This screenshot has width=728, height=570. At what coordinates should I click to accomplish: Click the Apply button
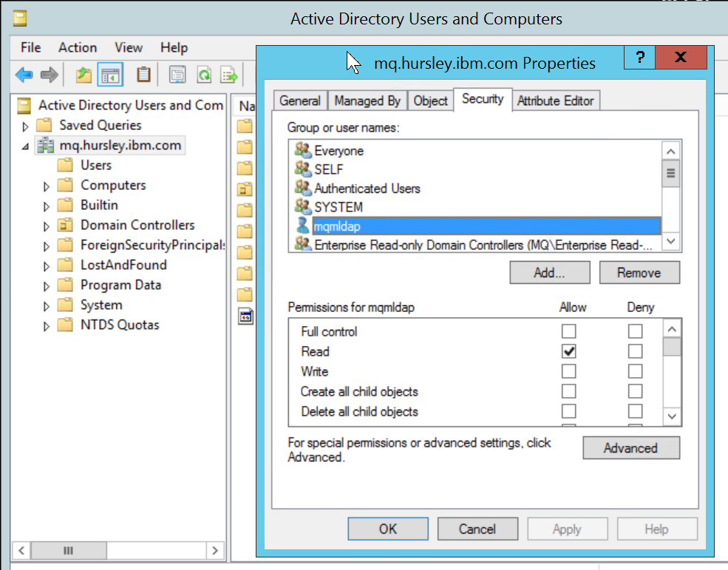(567, 529)
